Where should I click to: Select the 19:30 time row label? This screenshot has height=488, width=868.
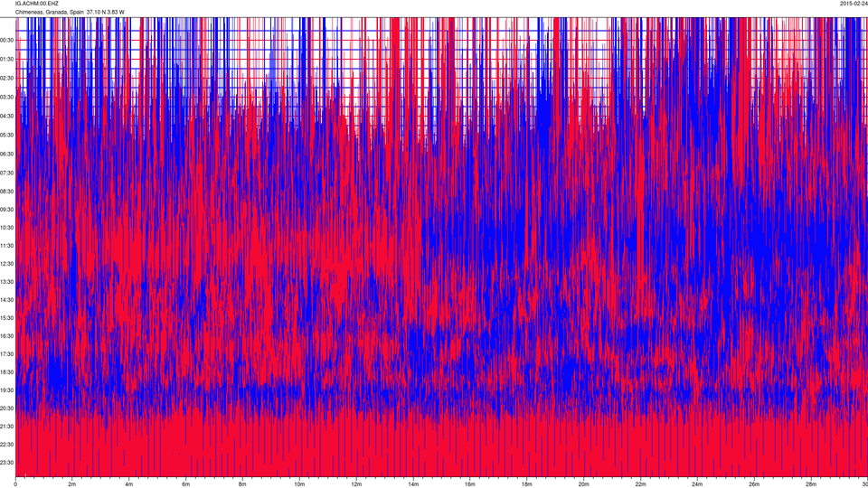[x=6, y=390]
